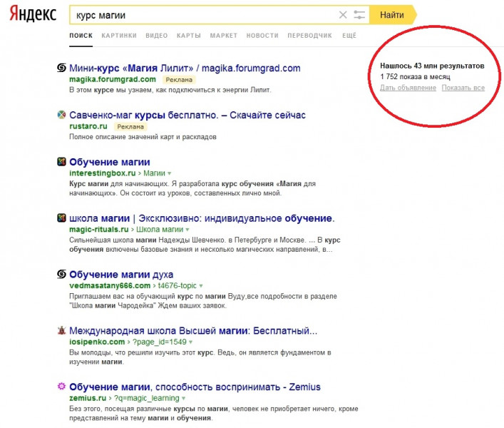The width and height of the screenshot is (504, 428).
Task: Click the ?page_id=1549 breadcrumb link
Action: point(159,342)
